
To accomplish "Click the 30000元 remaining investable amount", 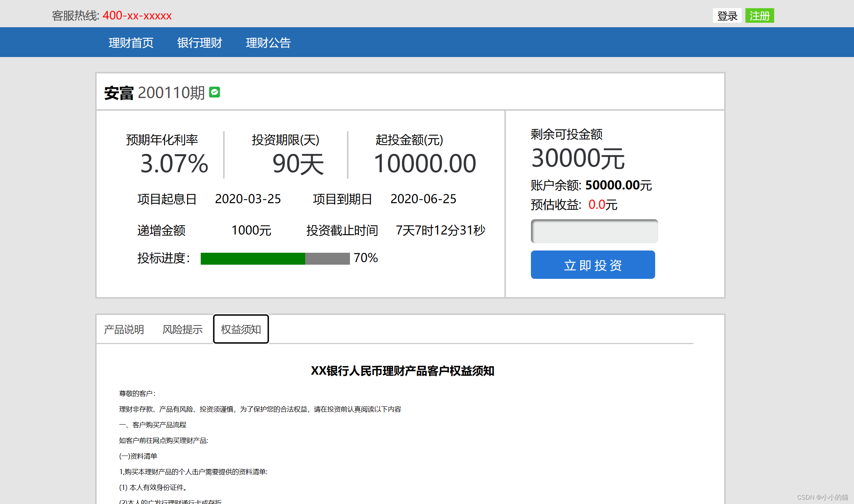I will click(x=578, y=158).
